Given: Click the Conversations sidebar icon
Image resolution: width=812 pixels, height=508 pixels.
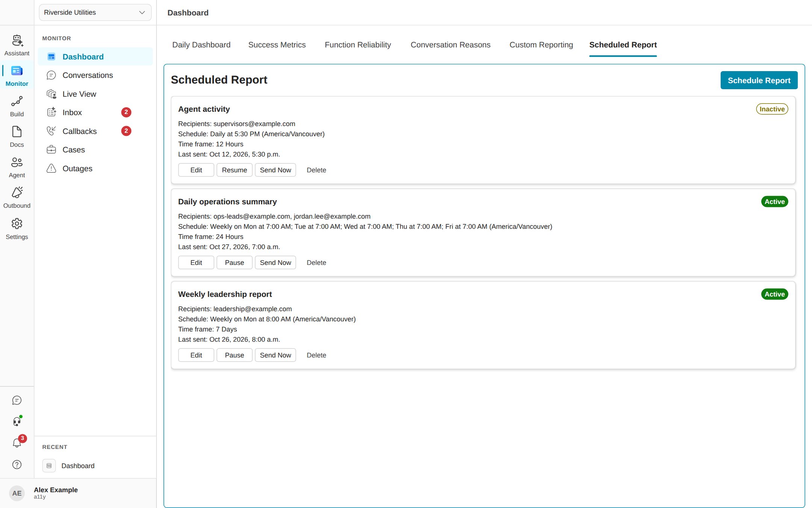Looking at the screenshot, I should tap(51, 75).
